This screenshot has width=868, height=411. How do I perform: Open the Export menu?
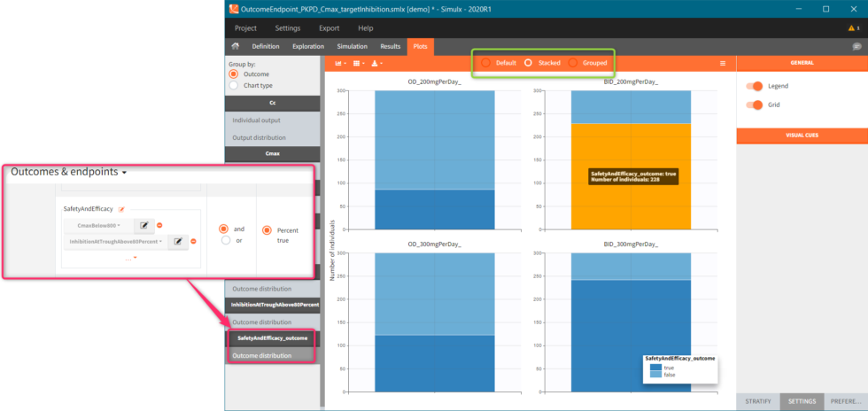(329, 28)
